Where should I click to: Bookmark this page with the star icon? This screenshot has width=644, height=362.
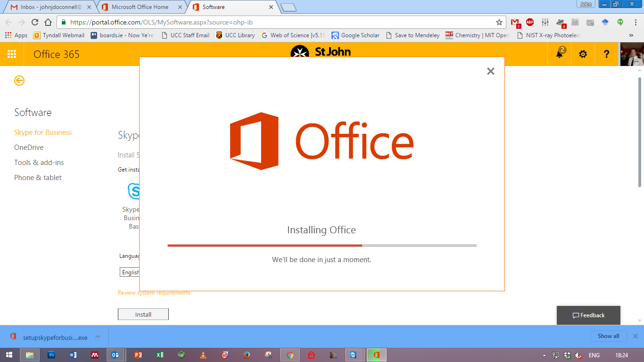coord(499,22)
